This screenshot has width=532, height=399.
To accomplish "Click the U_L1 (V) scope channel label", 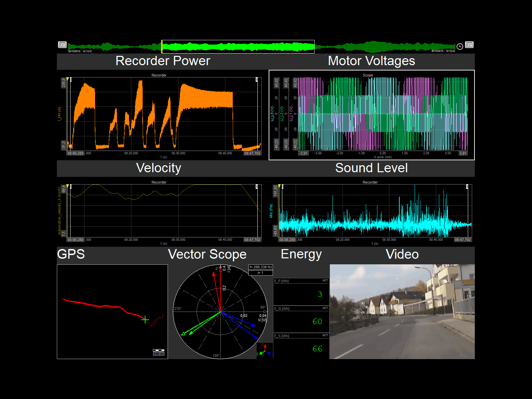I will tap(291, 114).
